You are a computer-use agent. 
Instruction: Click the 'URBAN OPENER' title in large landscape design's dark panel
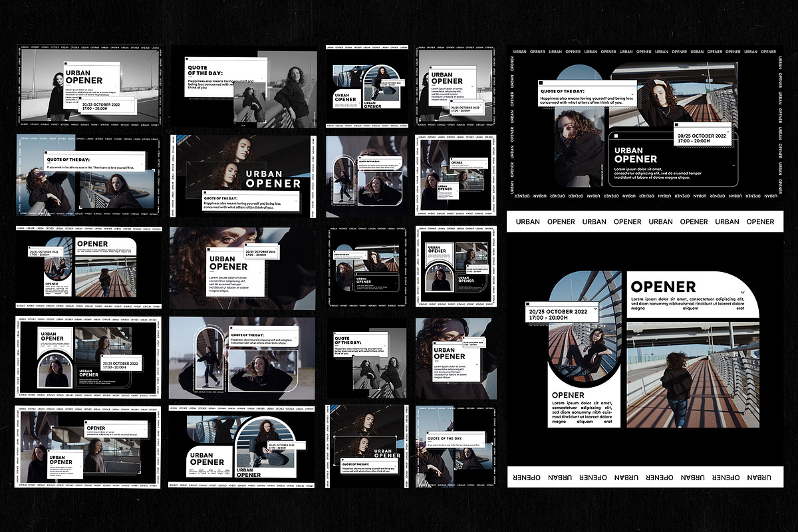[635, 155]
